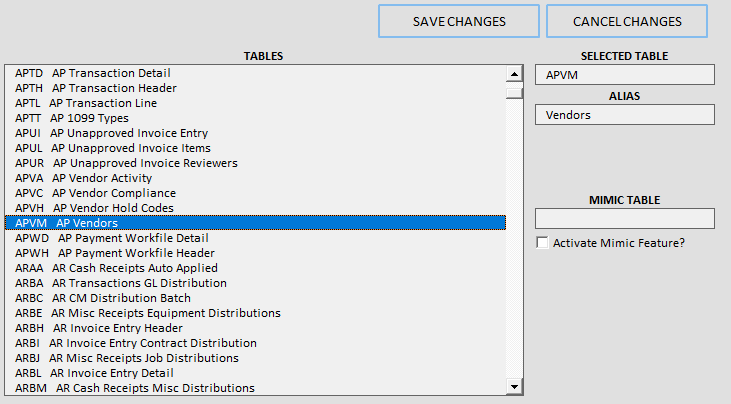
Task: Click the tables list scroll up arrow
Action: point(514,74)
